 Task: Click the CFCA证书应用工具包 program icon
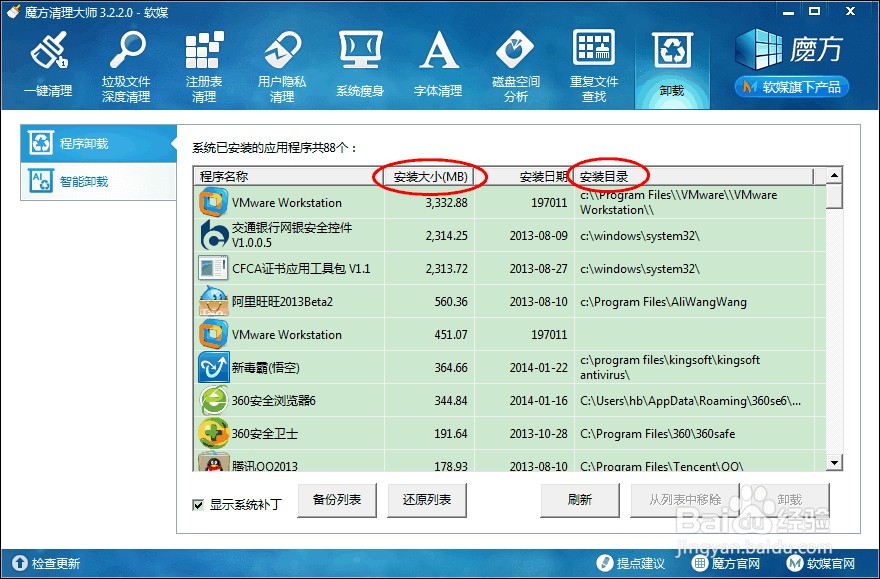(x=213, y=268)
